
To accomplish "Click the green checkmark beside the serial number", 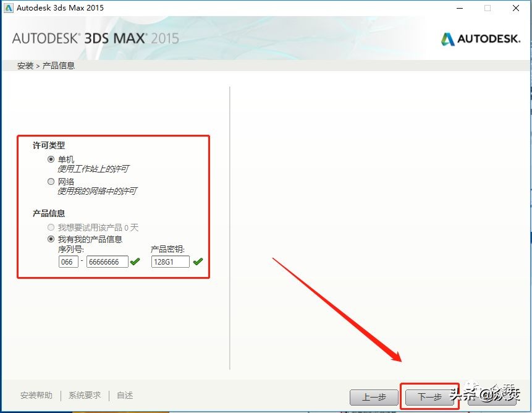I will coord(135,262).
